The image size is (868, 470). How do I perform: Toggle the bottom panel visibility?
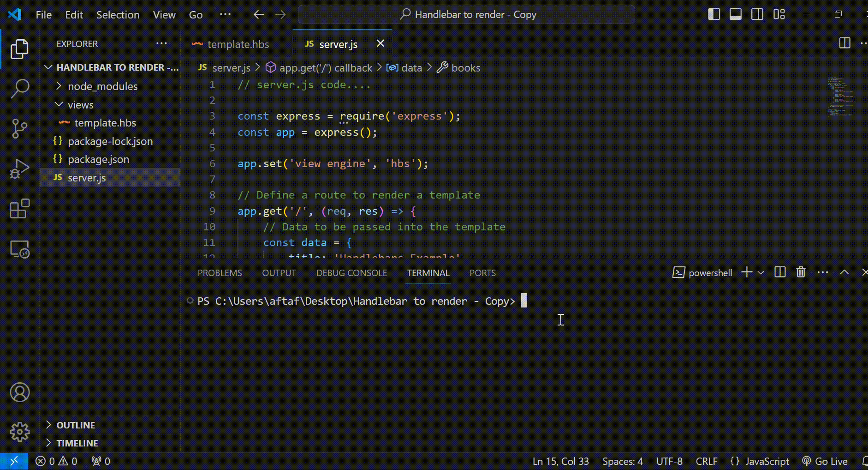pos(736,14)
